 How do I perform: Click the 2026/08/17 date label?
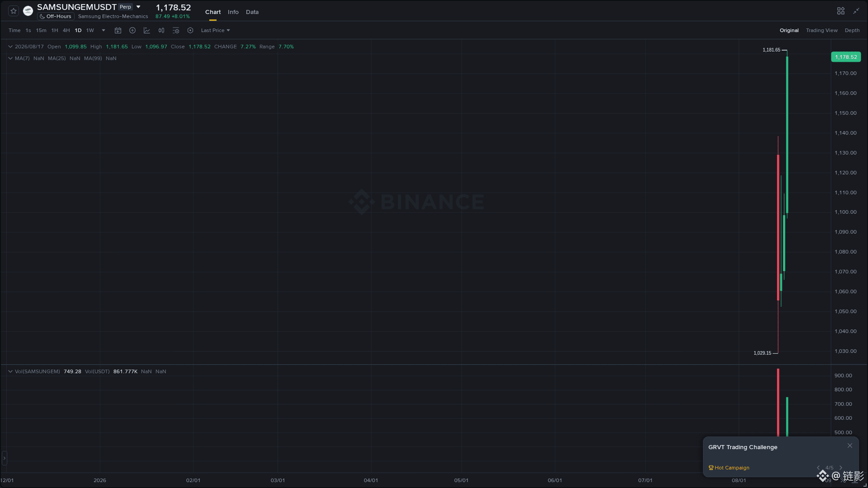pos(29,47)
